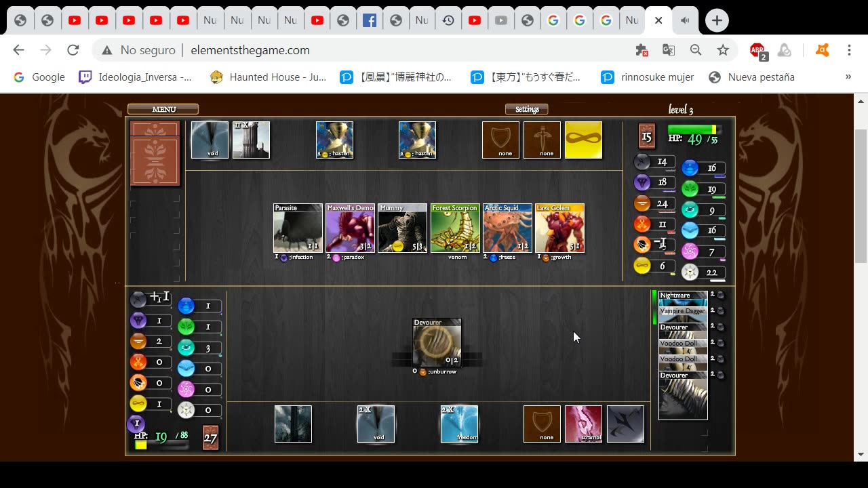Click your HP value 19

click(161, 436)
